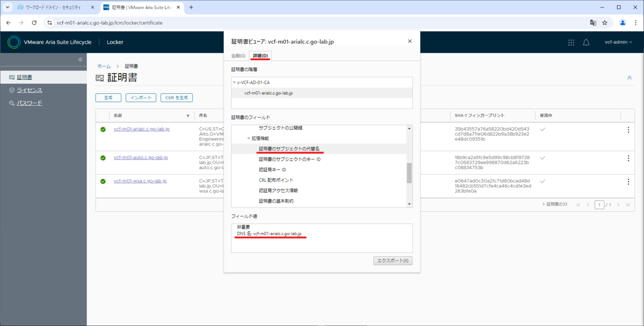Viewport: 644px width, 326px height.
Task: Collapse the c-VCF-AD-01-CA hierarchy node
Action: pos(235,83)
